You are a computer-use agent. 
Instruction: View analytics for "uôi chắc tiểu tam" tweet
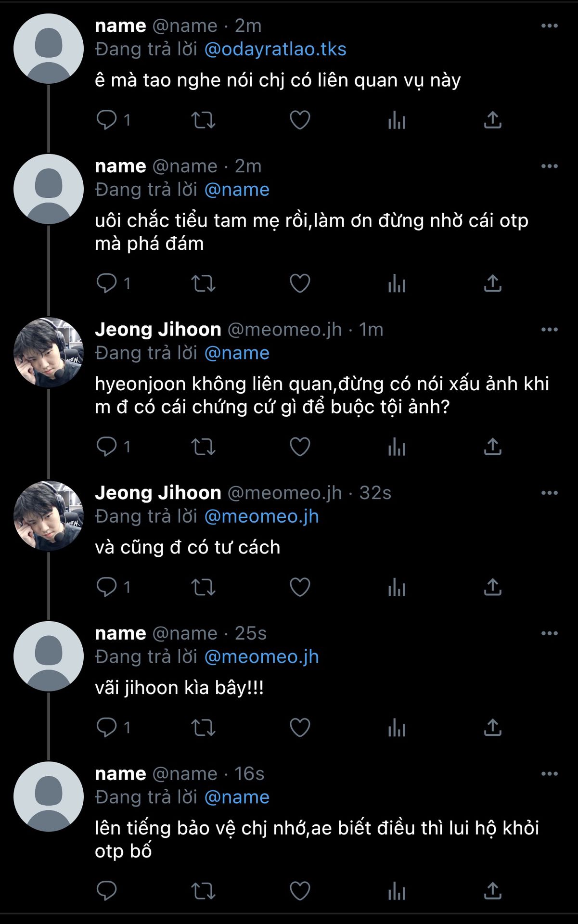(x=397, y=283)
